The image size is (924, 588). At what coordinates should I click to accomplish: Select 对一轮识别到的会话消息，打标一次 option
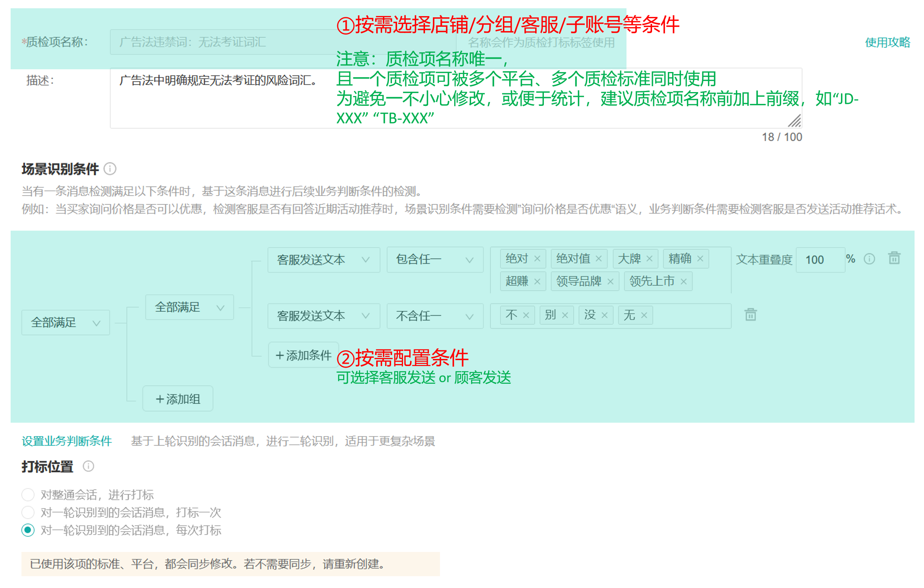(28, 512)
